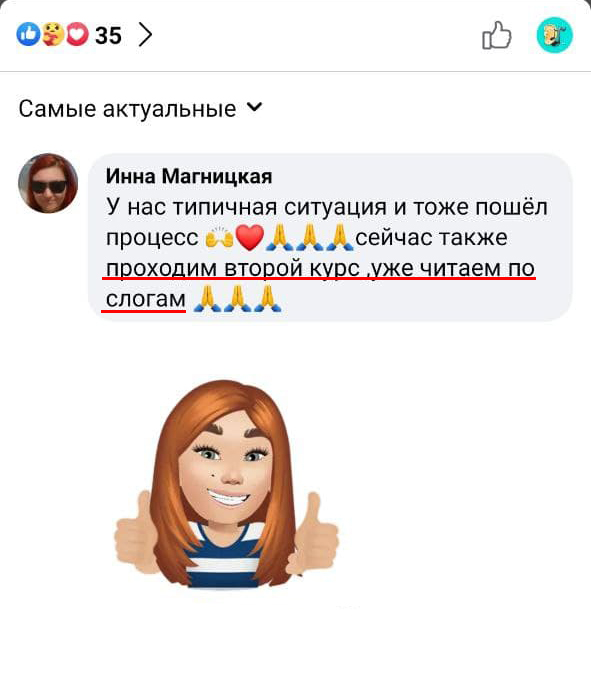Click the underlined word слогам

tap(146, 299)
